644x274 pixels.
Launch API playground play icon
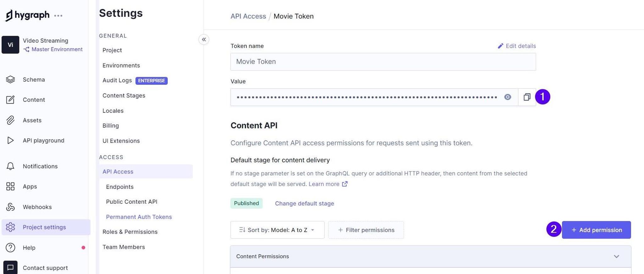[x=10, y=140]
